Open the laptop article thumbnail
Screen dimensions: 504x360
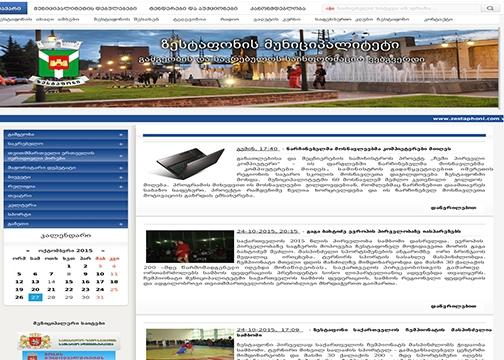(x=190, y=163)
